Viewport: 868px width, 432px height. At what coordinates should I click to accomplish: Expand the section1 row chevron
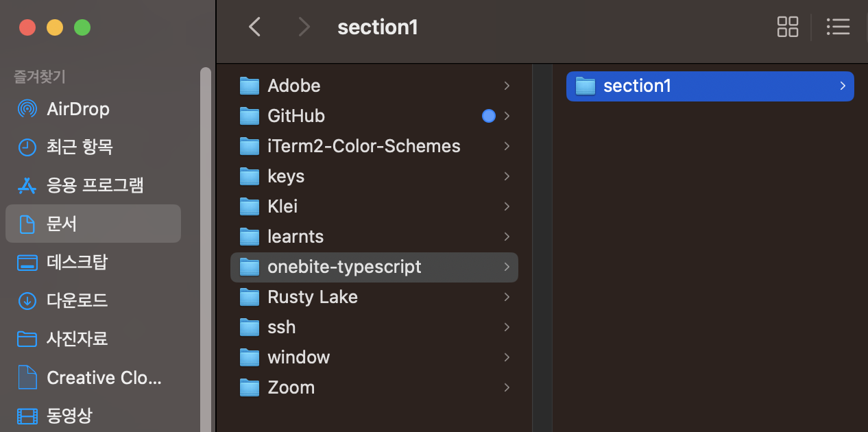point(843,86)
